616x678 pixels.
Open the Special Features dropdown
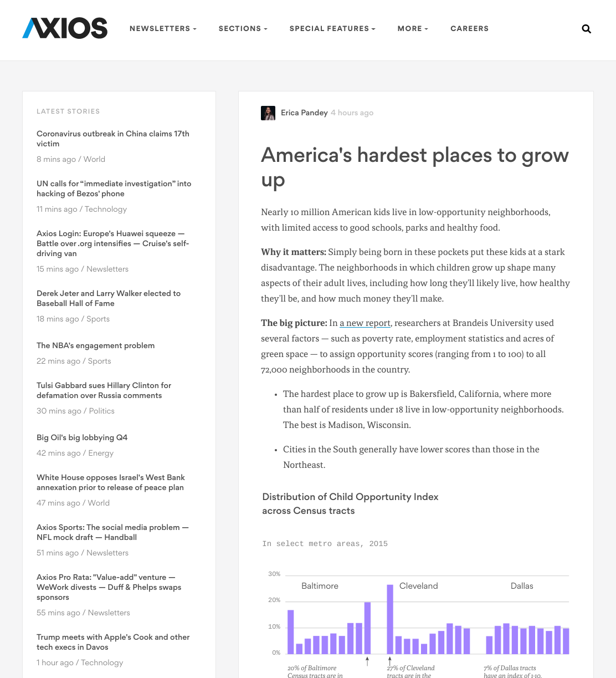point(332,29)
